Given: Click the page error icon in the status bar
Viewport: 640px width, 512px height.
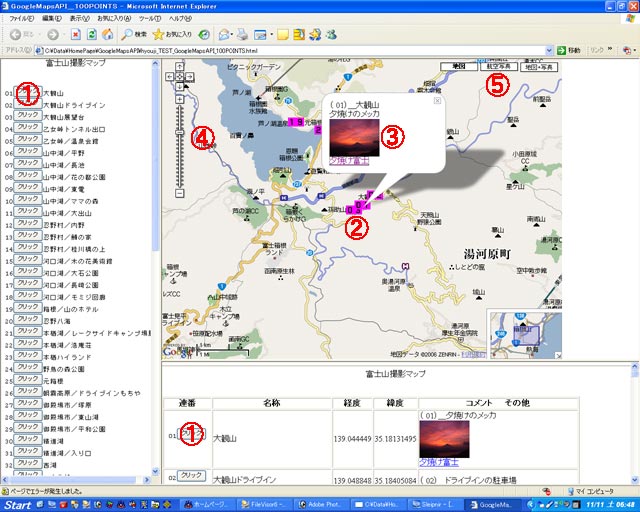Looking at the screenshot, I should [x=5, y=492].
